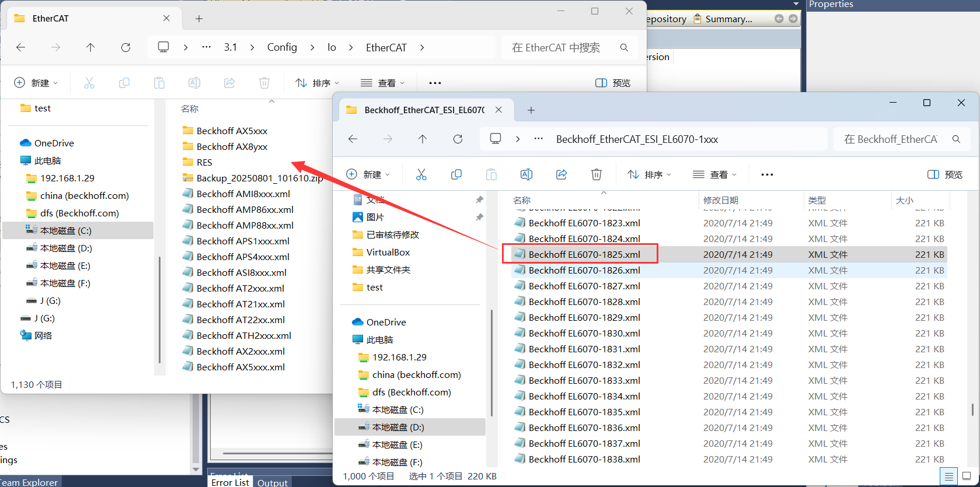The image size is (980, 487).
Task: Click search icon in EtherCAT window search box
Action: [x=624, y=47]
